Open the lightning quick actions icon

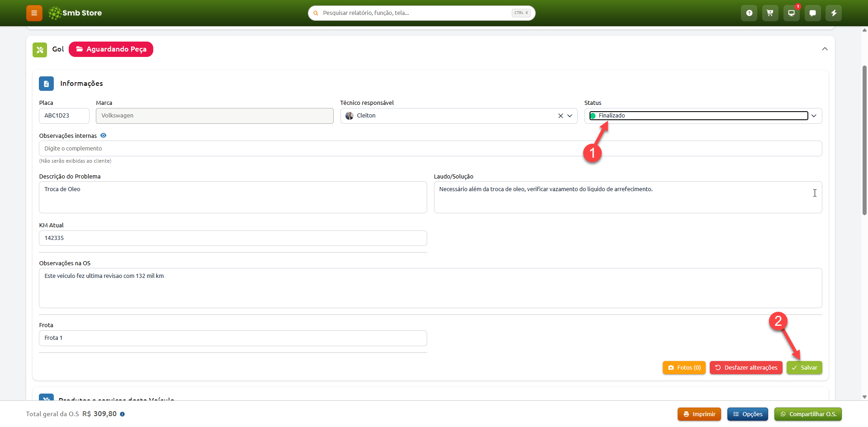pyautogui.click(x=834, y=13)
